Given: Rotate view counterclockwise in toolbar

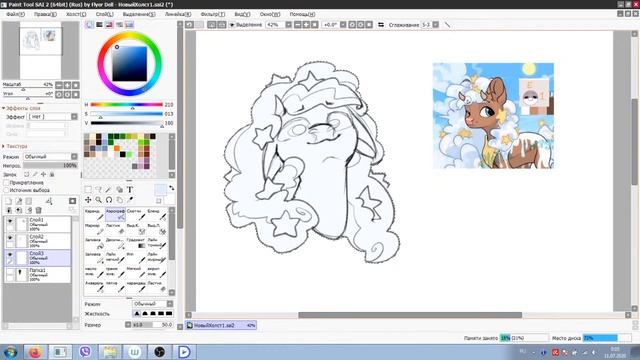Looking at the screenshot, I should pyautogui.click(x=352, y=25).
